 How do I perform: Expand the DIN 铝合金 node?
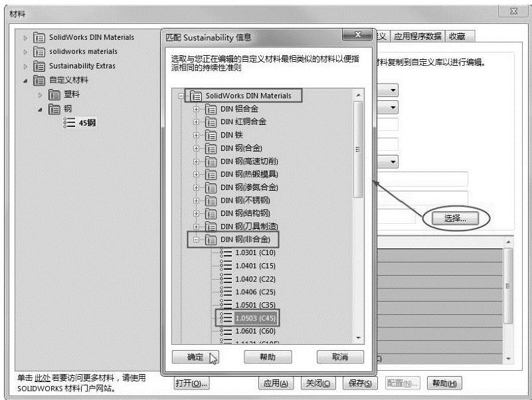(196, 110)
